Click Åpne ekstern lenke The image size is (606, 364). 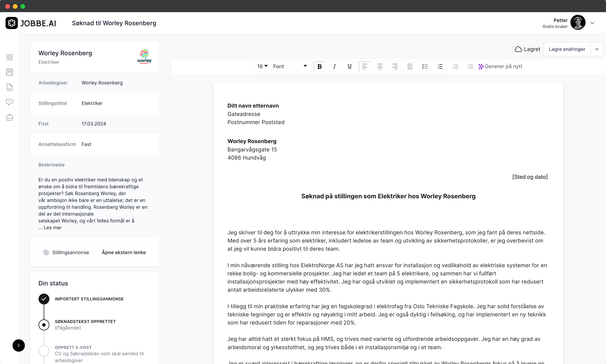click(124, 252)
